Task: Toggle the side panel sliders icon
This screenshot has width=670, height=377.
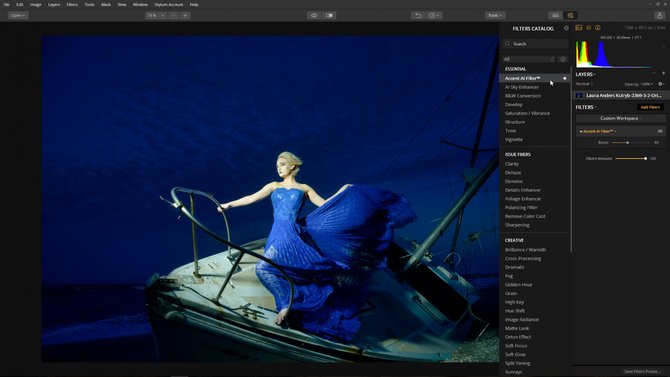Action: click(x=570, y=15)
